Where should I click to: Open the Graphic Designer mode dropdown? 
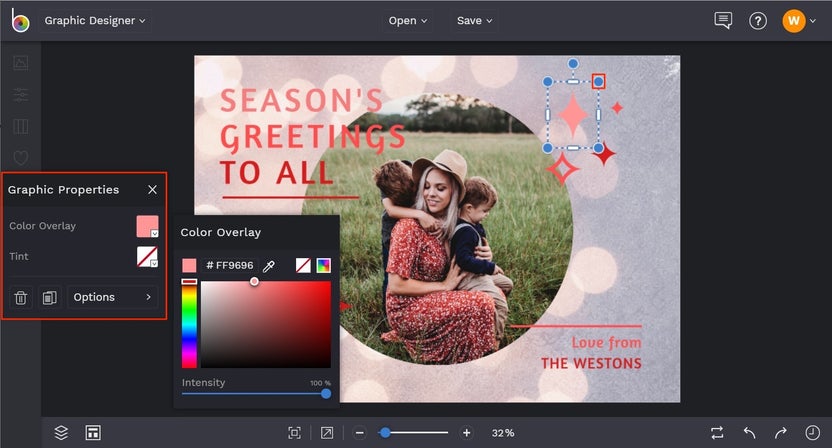[94, 21]
